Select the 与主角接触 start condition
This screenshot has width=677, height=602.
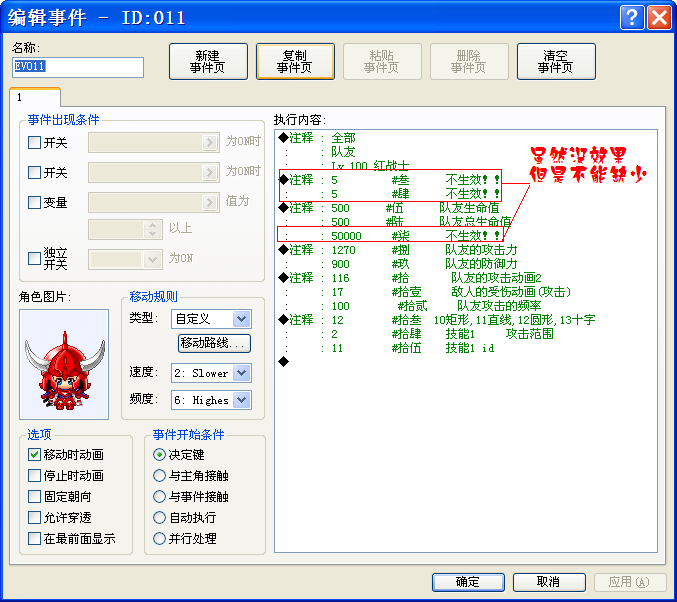(159, 476)
